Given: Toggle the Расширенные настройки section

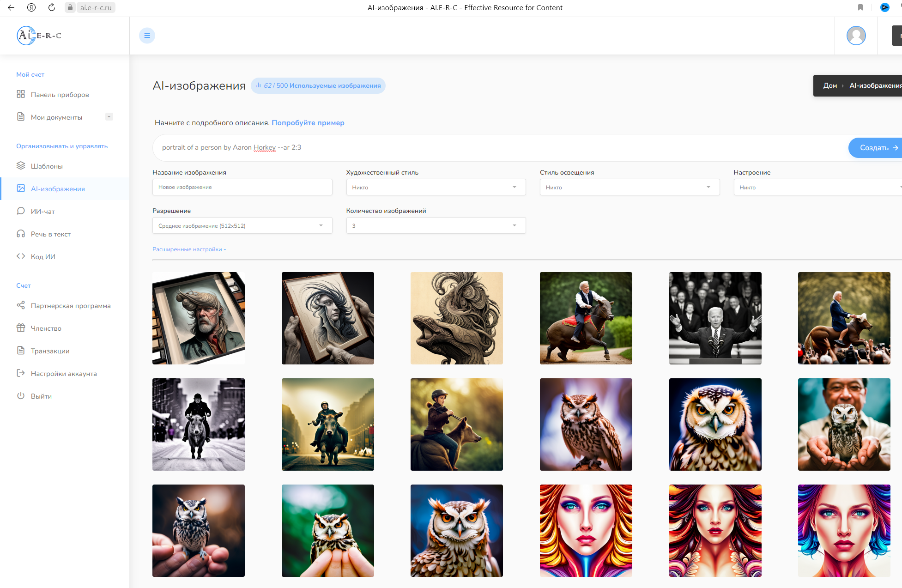Looking at the screenshot, I should pyautogui.click(x=189, y=249).
